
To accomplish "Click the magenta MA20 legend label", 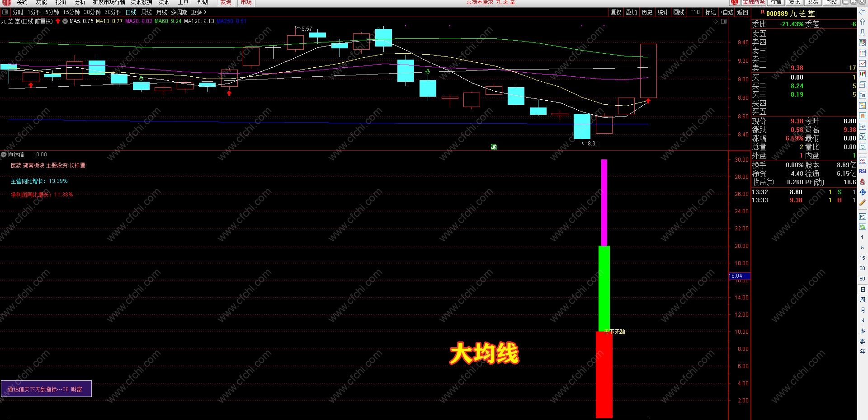I will click(138, 21).
